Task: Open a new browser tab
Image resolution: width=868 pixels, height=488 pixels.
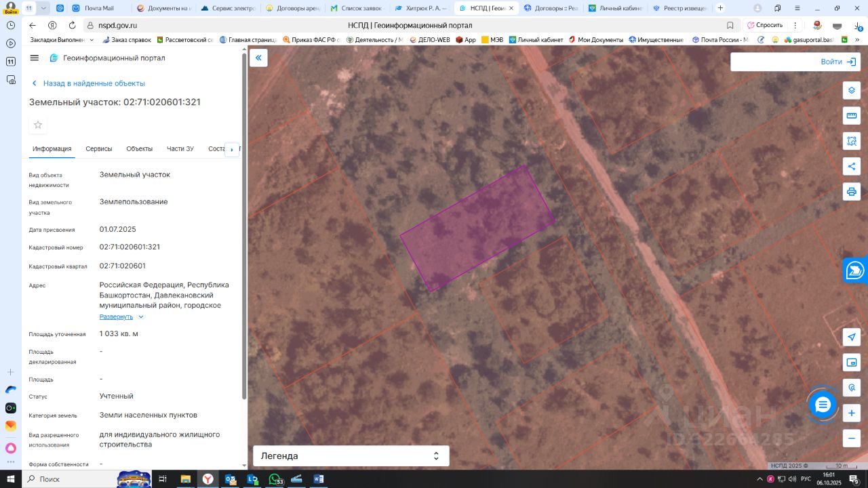Action: (720, 8)
